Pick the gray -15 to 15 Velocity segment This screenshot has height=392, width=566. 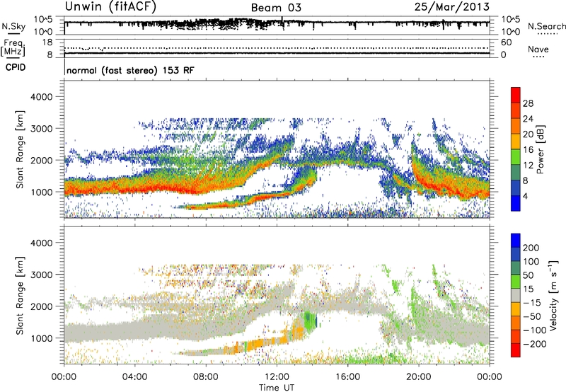coord(516,295)
